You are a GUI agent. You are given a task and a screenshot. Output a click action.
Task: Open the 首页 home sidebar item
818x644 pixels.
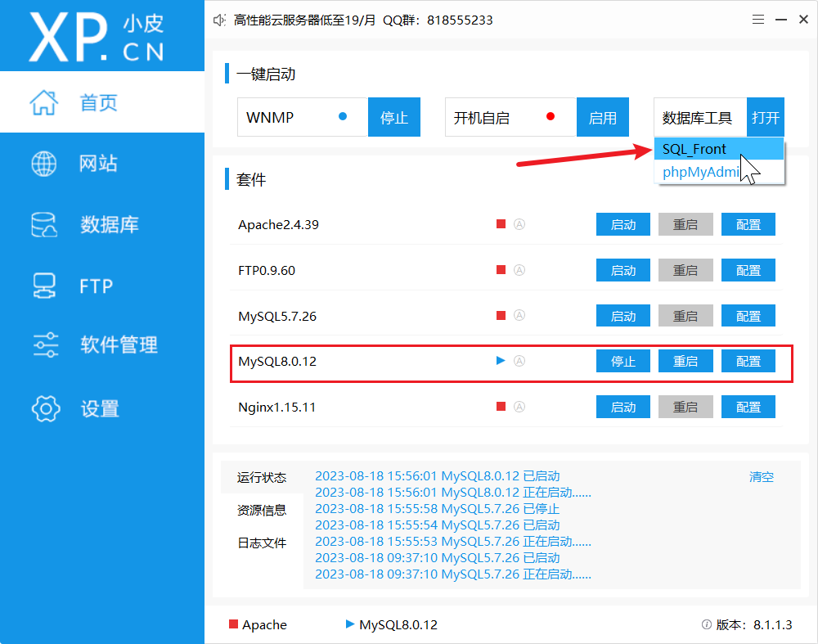(102, 102)
